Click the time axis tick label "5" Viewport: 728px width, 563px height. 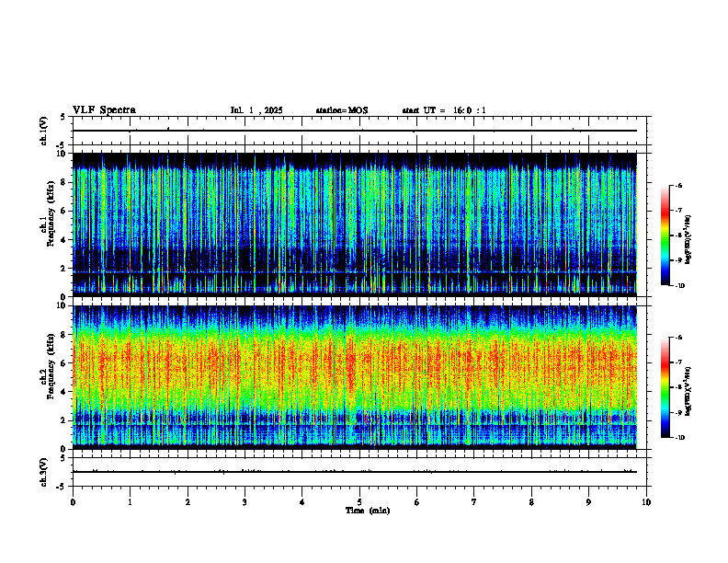pos(359,502)
